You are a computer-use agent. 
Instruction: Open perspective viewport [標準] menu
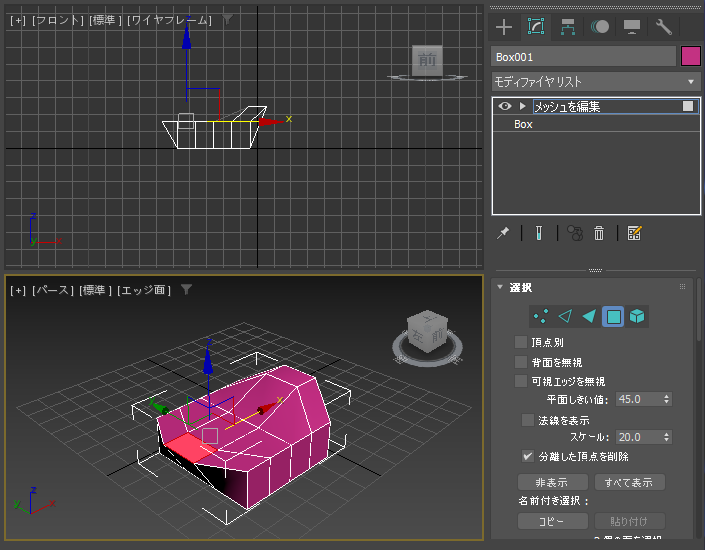[96, 291]
